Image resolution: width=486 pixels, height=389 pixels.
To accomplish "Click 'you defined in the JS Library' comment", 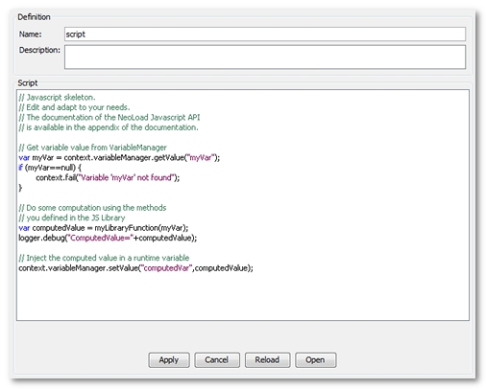I will 72,218.
